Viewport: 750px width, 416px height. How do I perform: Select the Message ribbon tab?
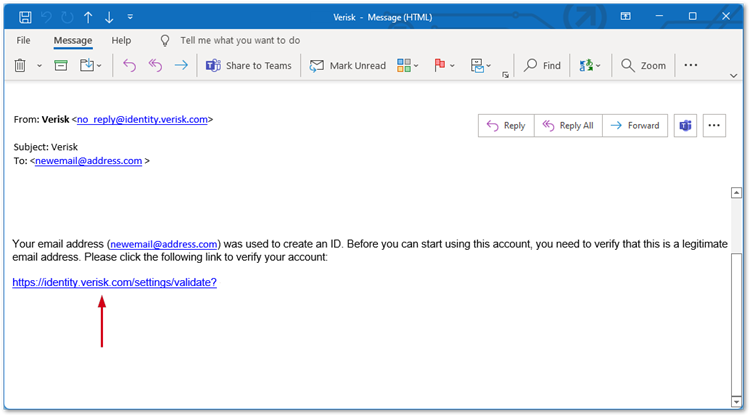point(73,40)
